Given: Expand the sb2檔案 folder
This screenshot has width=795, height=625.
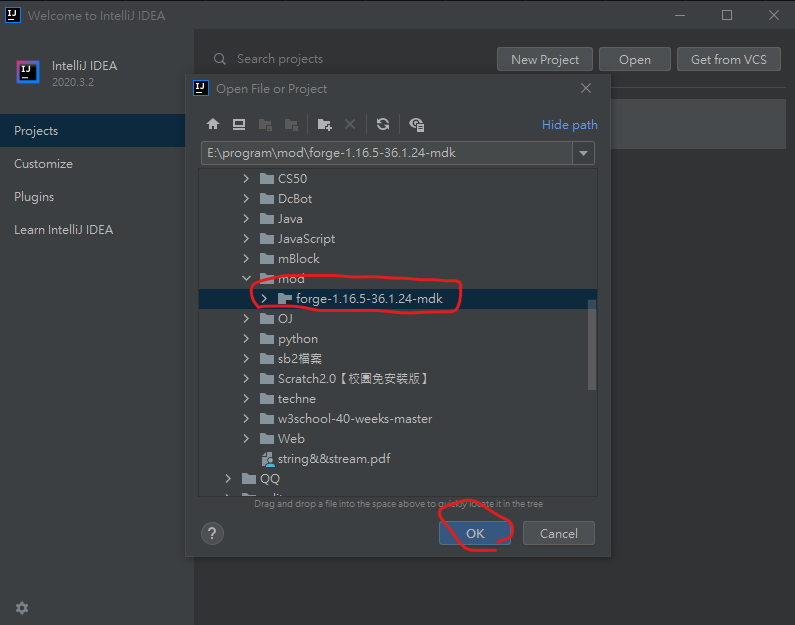Looking at the screenshot, I should coord(246,358).
